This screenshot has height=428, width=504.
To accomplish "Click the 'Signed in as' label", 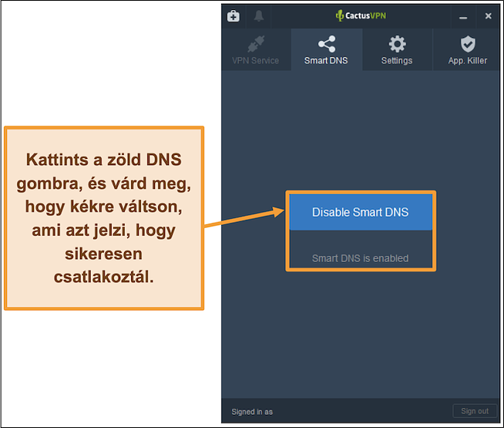I will [252, 412].
